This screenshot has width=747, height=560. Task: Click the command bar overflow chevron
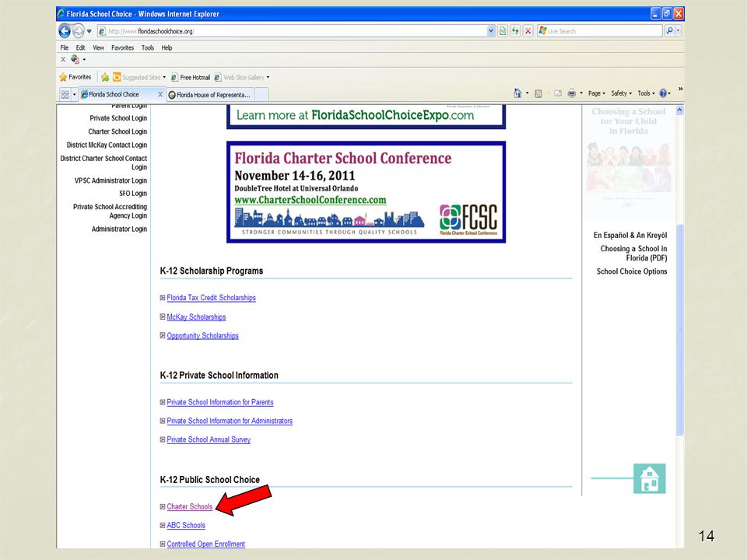[x=680, y=89]
